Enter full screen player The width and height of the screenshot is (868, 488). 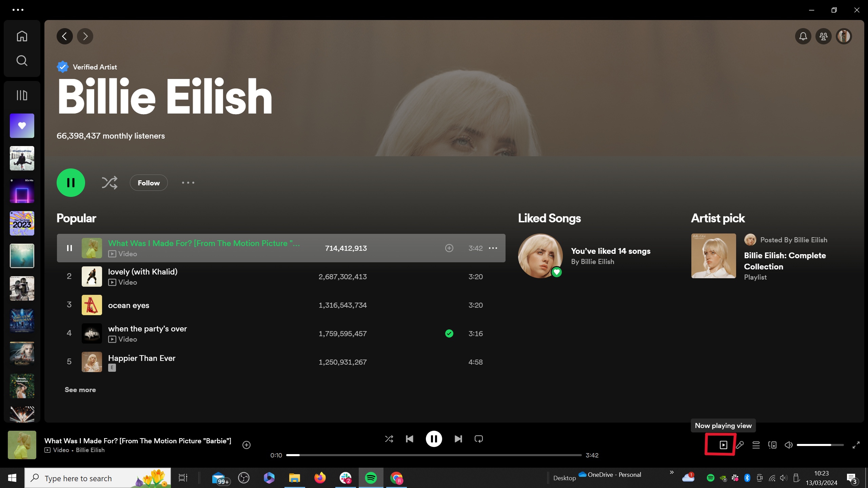pyautogui.click(x=856, y=445)
